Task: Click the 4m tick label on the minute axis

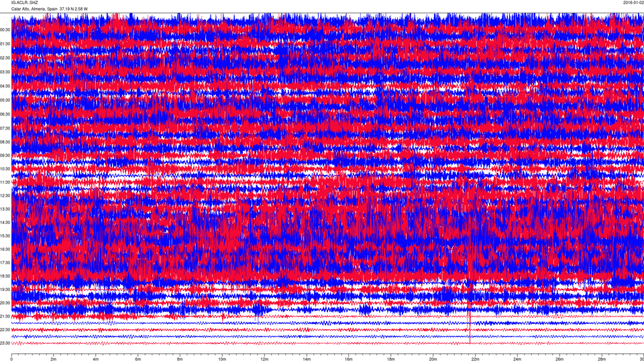Action: (96, 359)
